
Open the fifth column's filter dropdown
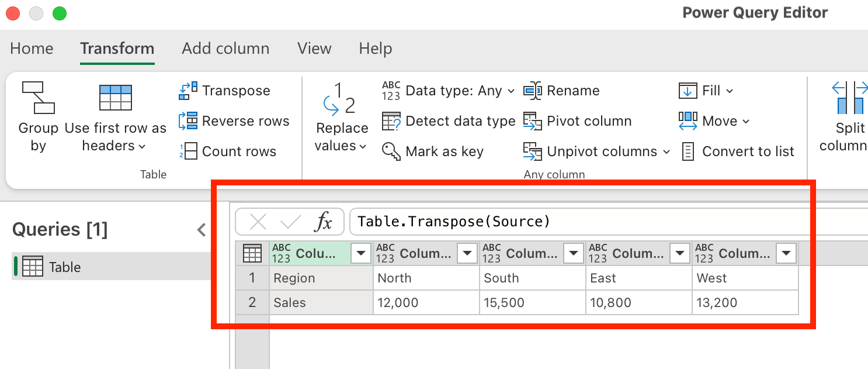pyautogui.click(x=786, y=253)
